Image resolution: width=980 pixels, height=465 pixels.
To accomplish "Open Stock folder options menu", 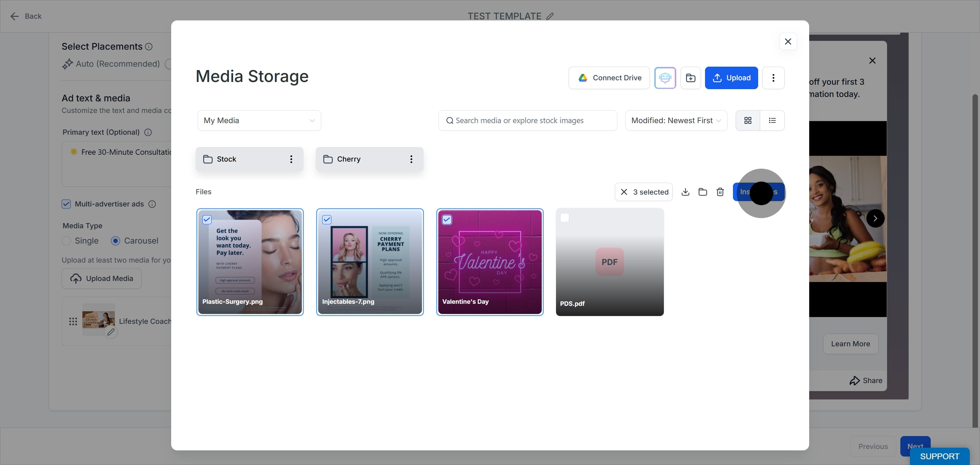I will [x=291, y=159].
